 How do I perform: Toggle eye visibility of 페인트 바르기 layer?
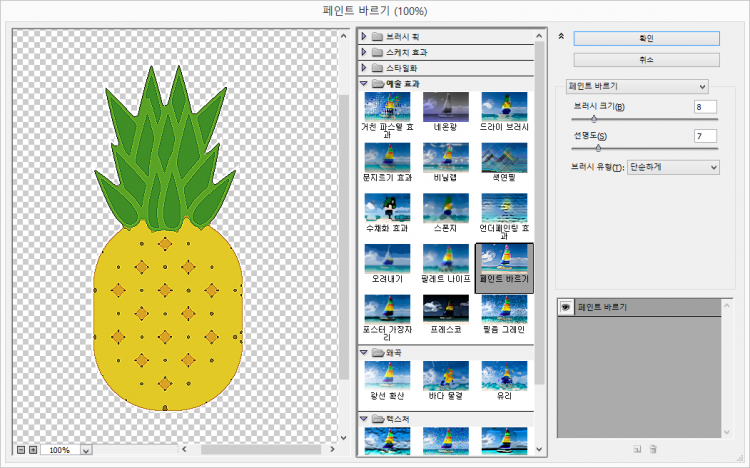[564, 307]
